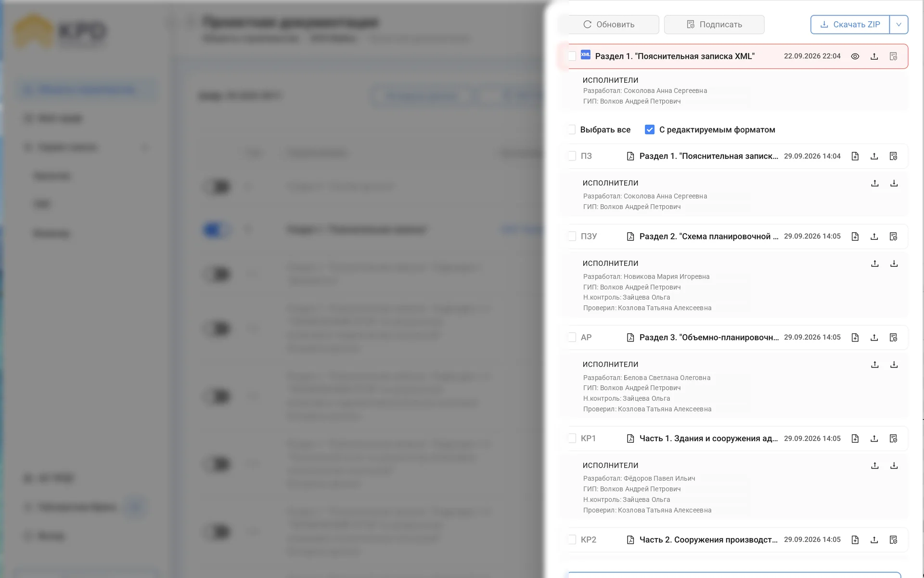Check the Выбрать все checkbox
Viewport: 924px width, 578px height.
pyautogui.click(x=571, y=130)
